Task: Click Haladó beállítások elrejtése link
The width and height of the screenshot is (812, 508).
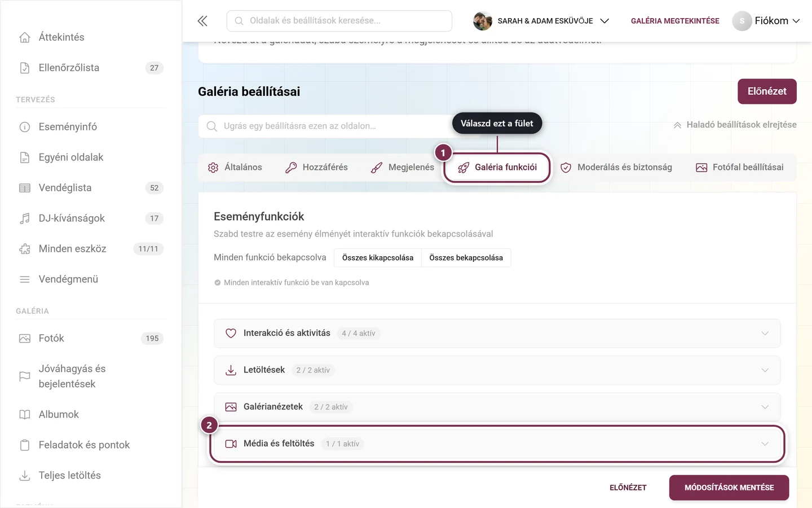Action: (x=735, y=125)
